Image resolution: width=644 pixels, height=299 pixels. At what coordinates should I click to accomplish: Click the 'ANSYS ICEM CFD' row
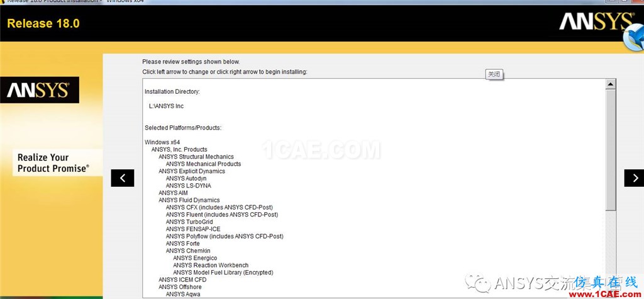click(x=182, y=279)
